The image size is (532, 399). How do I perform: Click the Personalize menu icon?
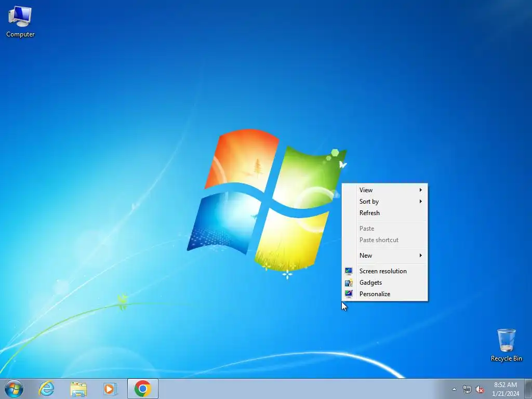coord(349,294)
